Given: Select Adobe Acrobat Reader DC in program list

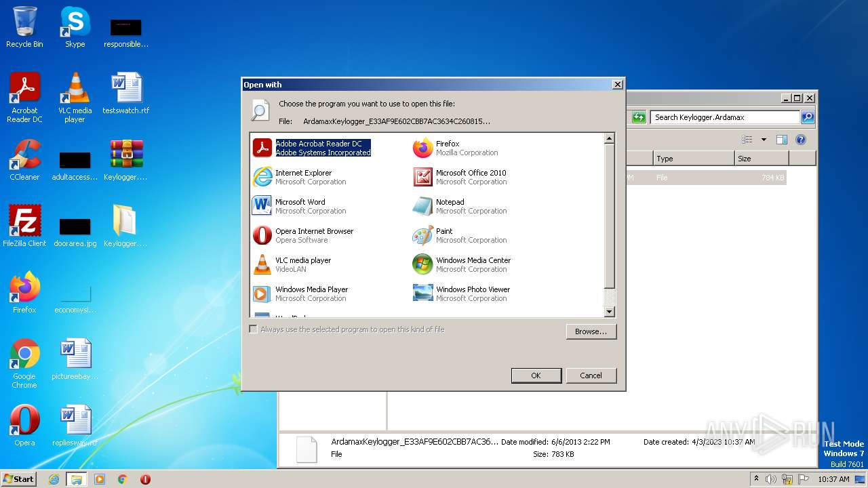Looking at the screenshot, I should 313,148.
